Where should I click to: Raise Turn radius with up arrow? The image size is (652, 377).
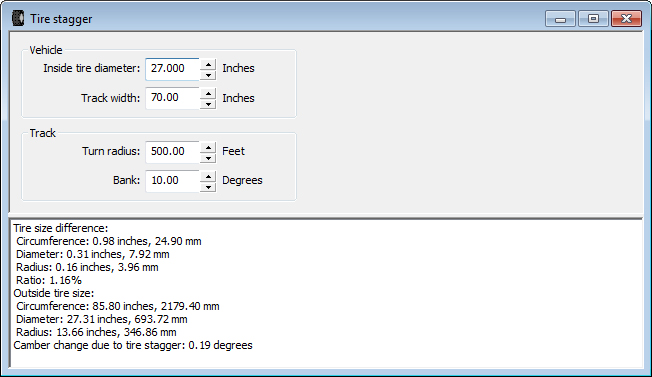tap(208, 147)
